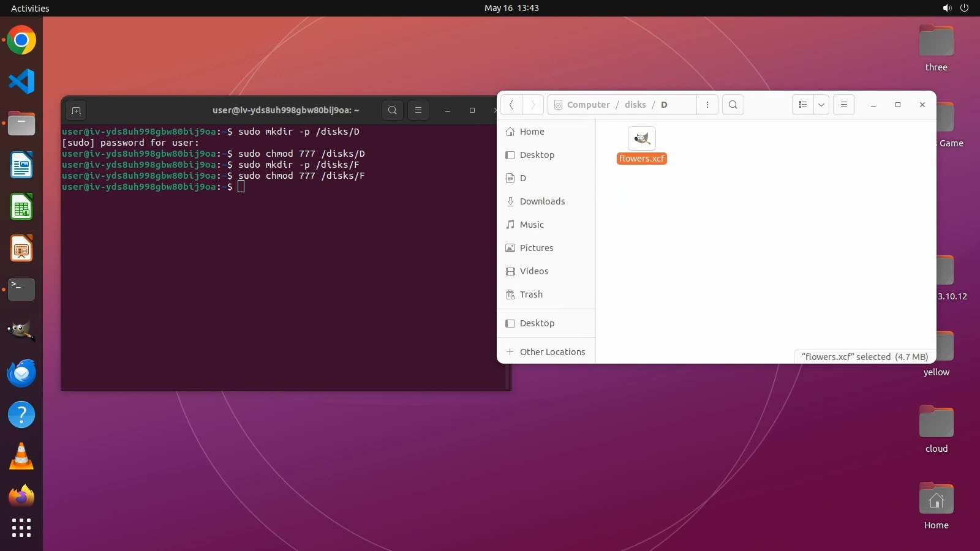The height and width of the screenshot is (551, 980).
Task: Open Trash in the sidebar
Action: 530,294
